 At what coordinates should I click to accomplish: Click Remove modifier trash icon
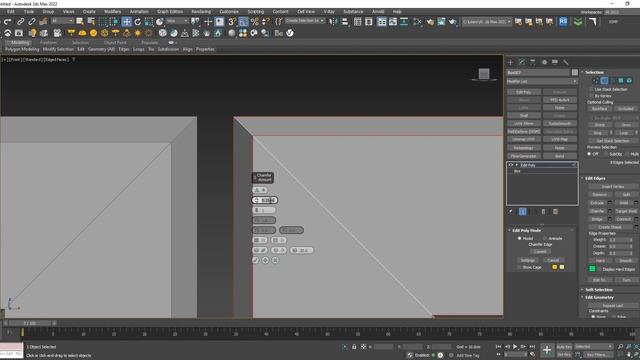pos(543,211)
